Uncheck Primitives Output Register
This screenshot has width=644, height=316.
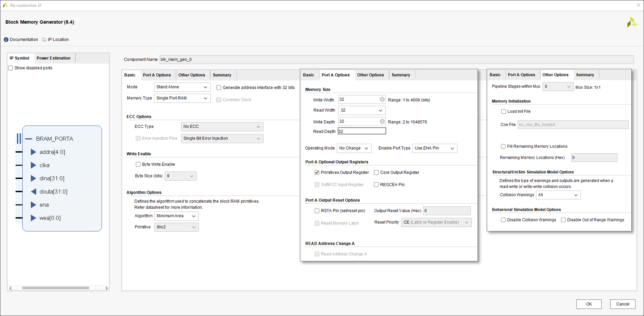317,172
